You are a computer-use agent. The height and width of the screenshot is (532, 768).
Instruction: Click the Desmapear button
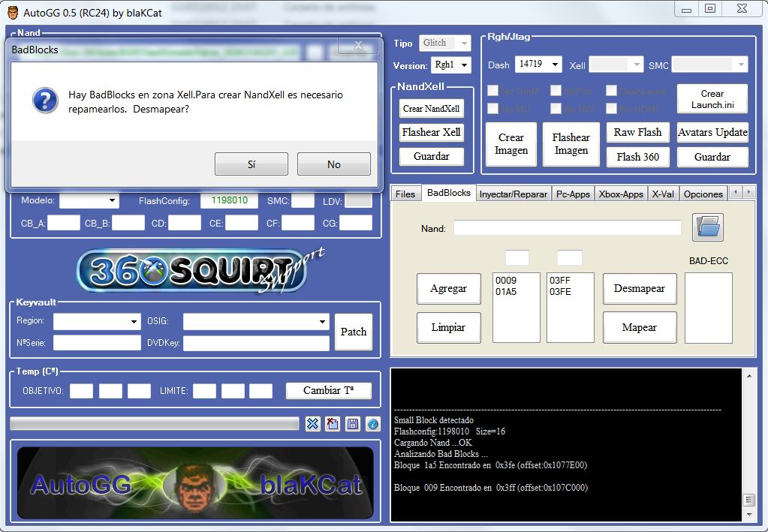coord(639,288)
